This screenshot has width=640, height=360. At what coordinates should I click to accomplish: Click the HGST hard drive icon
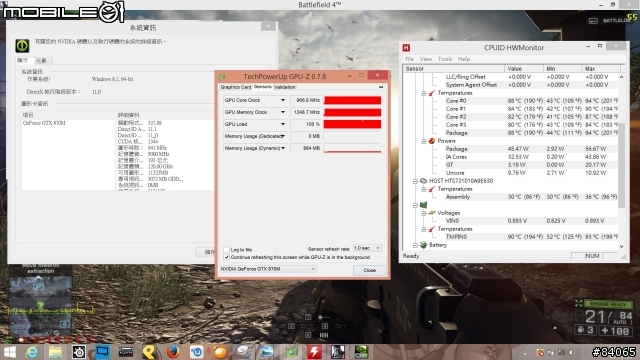click(x=423, y=181)
